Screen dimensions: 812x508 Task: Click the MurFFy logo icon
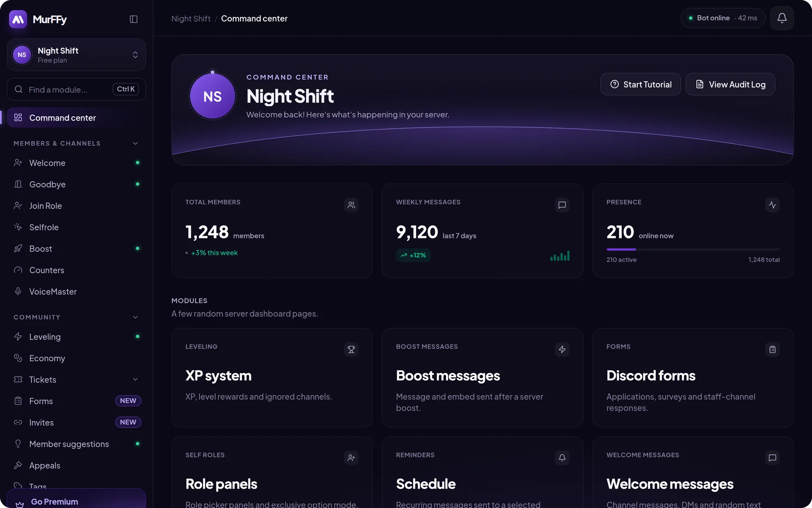click(18, 19)
